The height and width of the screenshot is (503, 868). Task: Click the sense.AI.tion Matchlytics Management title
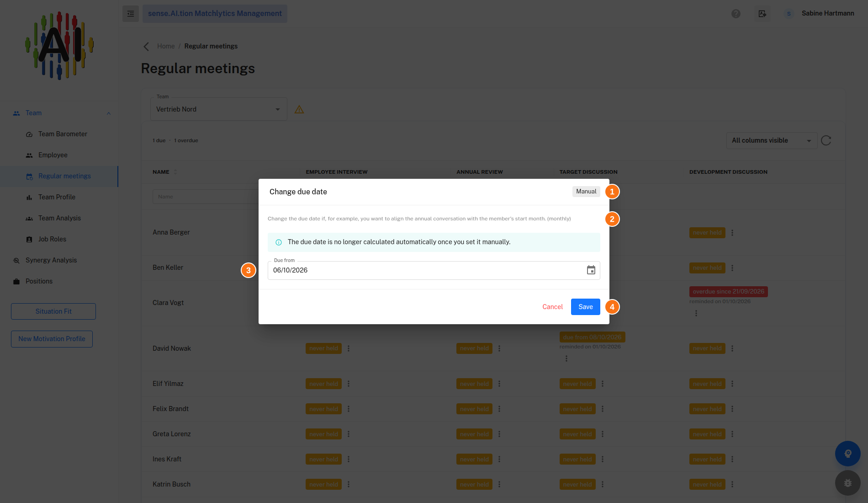point(215,14)
